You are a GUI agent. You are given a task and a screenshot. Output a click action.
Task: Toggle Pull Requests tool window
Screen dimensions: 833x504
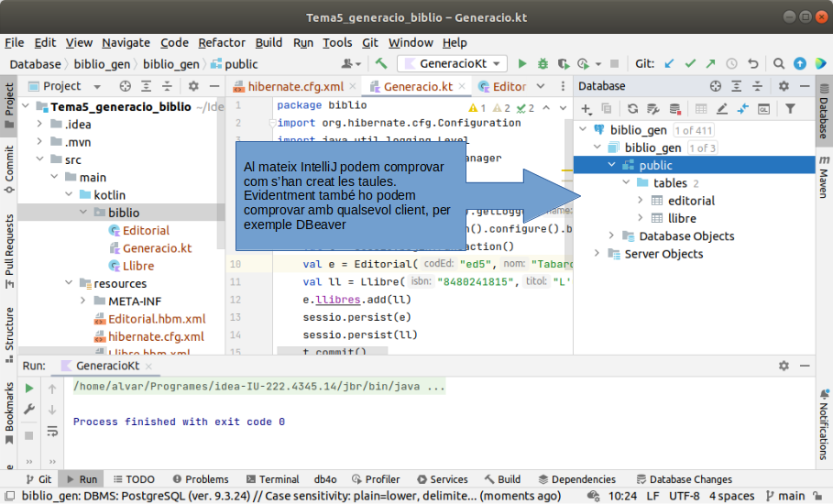click(9, 251)
